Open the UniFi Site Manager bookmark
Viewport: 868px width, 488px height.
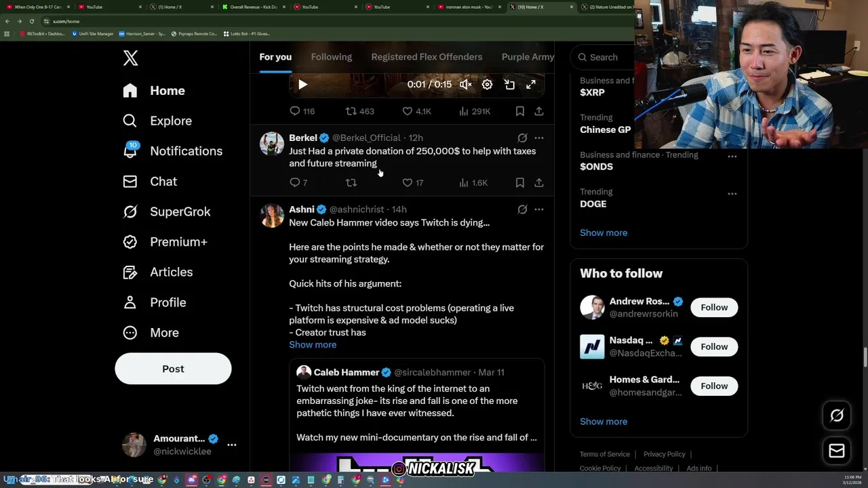click(93, 33)
